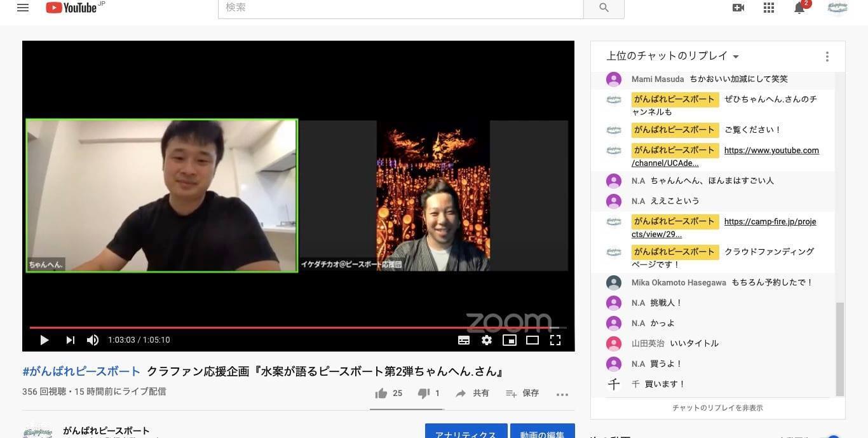Screen dimensions: 868x438
Task: Open video settings gear
Action: pos(487,340)
